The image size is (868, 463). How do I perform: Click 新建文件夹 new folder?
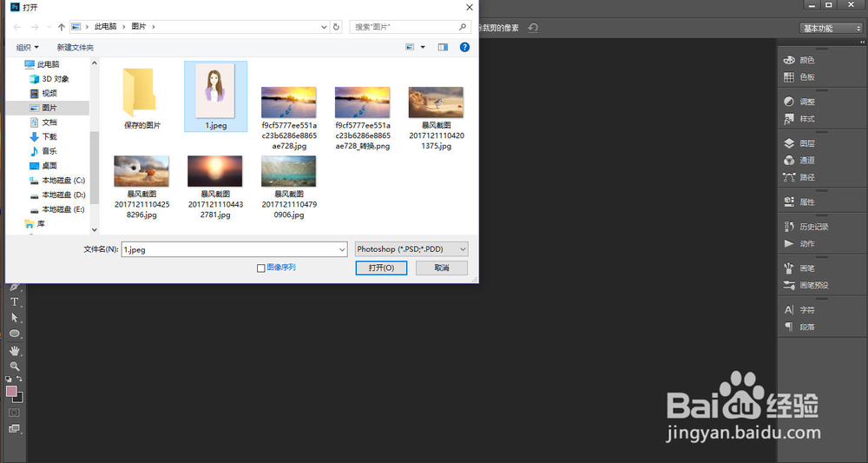(x=76, y=48)
